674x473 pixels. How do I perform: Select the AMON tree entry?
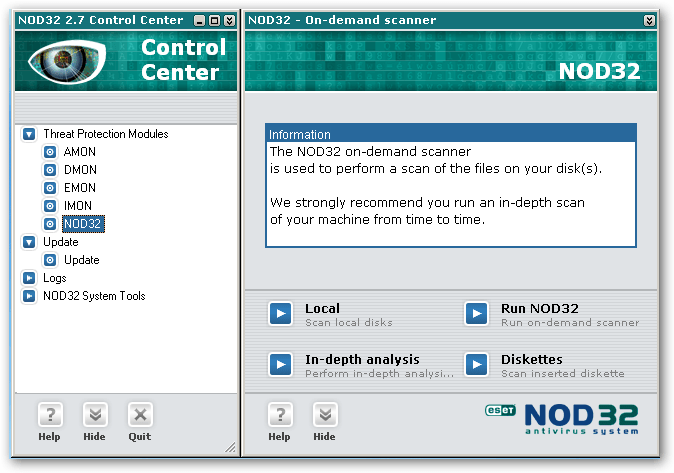[x=80, y=152]
